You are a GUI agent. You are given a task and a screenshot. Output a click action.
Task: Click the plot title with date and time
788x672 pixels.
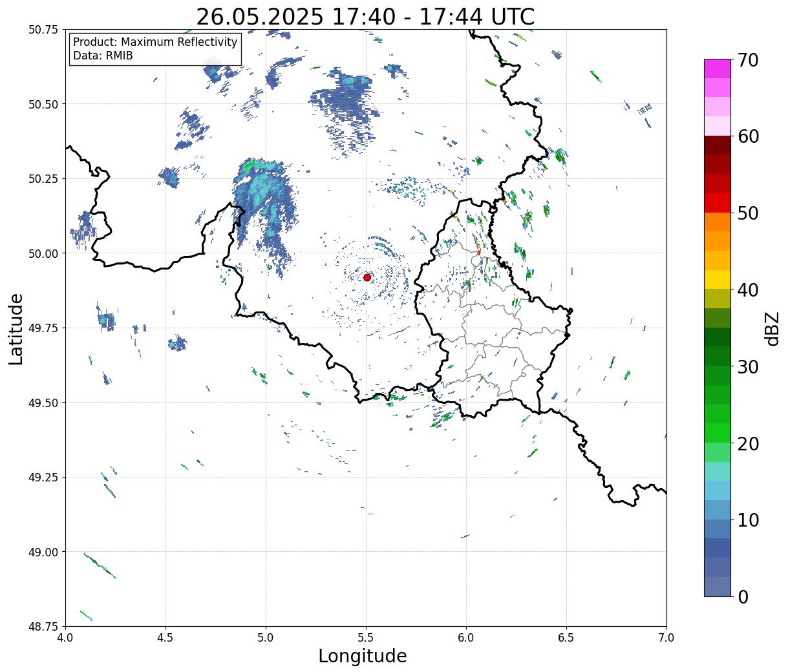(x=365, y=17)
